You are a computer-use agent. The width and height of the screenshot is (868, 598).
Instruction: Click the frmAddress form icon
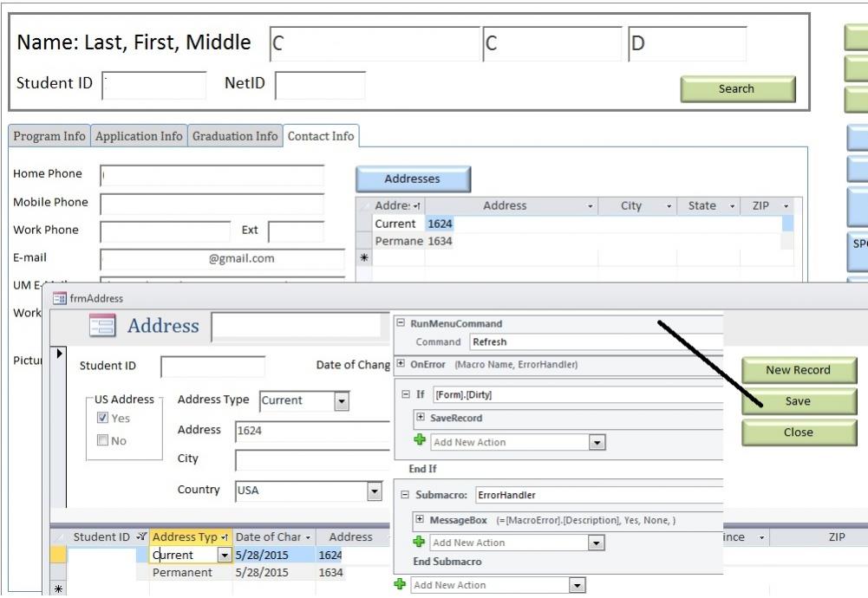59,299
